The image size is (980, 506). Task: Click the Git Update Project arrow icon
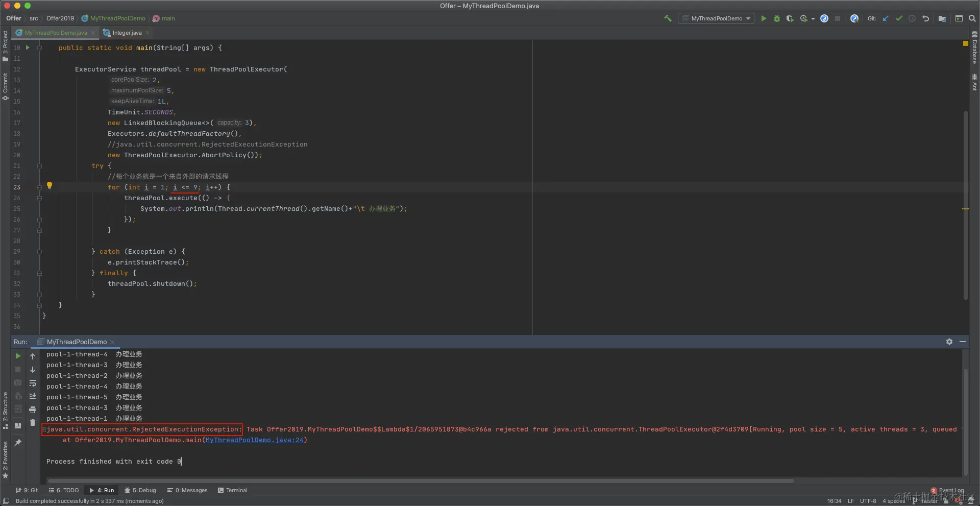pyautogui.click(x=886, y=18)
